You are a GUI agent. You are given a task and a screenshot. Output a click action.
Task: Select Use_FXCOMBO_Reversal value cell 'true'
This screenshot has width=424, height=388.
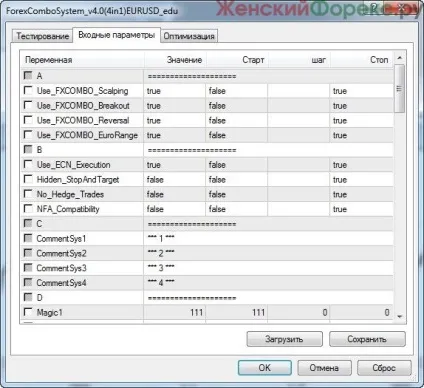[x=175, y=120]
